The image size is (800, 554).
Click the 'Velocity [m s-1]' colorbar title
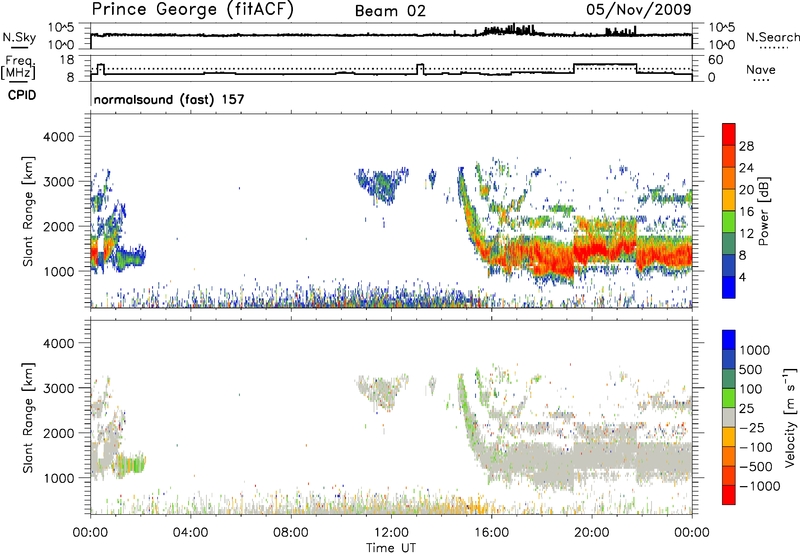point(790,418)
